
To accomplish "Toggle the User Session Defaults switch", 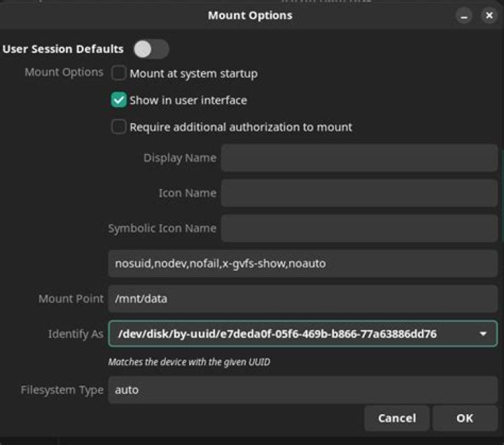I will pyautogui.click(x=151, y=49).
